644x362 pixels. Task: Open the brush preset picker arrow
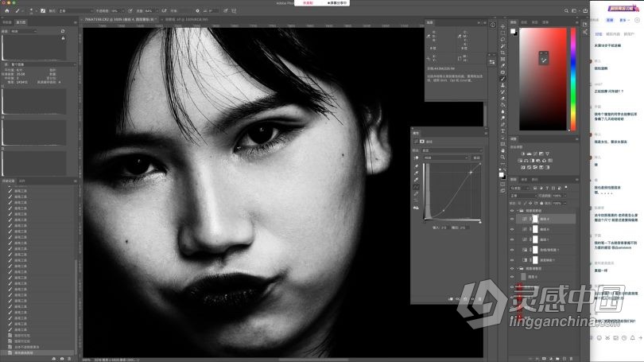coord(36,10)
